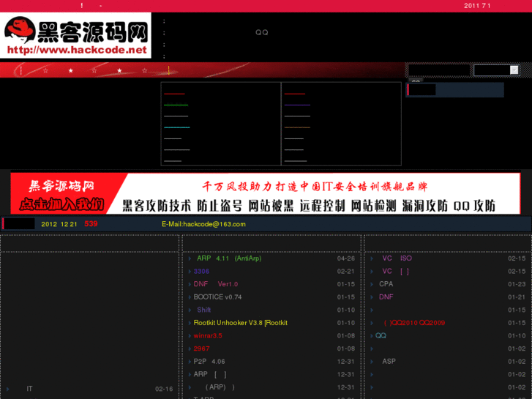The width and height of the screenshot is (532, 399).
Task: Click the bullet arrow beside DNF Ver1.0
Action: [190, 284]
